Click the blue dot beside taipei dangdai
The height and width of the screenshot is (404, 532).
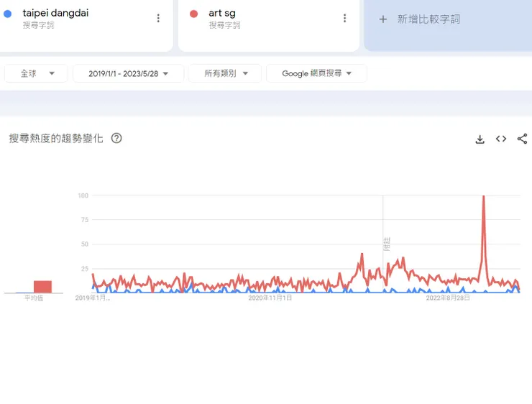pyautogui.click(x=7, y=14)
